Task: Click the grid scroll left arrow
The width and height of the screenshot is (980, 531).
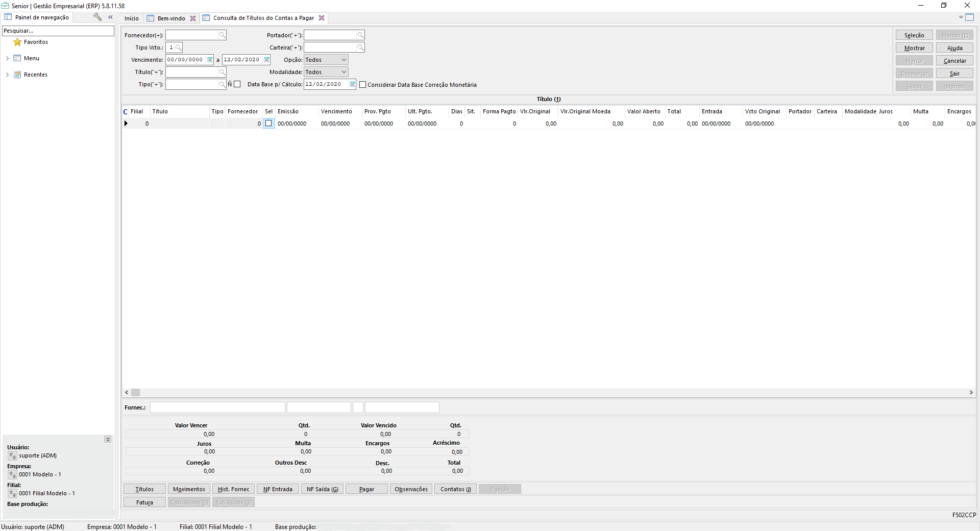Action: tap(127, 393)
